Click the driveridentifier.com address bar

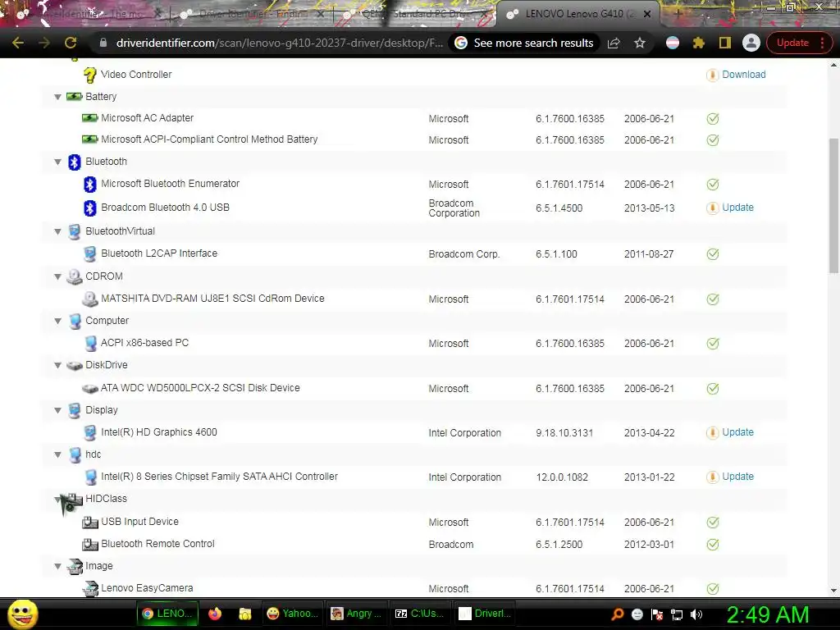point(279,43)
